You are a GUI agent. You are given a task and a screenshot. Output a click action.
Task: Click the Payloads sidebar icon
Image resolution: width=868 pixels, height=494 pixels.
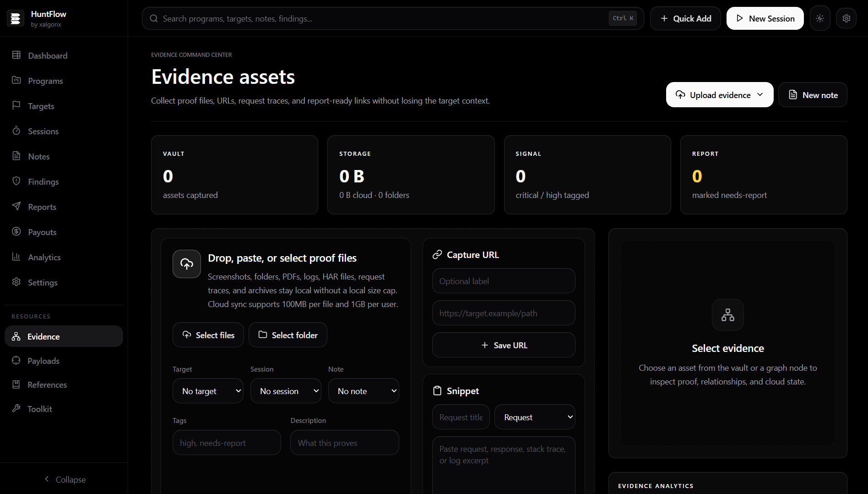(x=16, y=361)
